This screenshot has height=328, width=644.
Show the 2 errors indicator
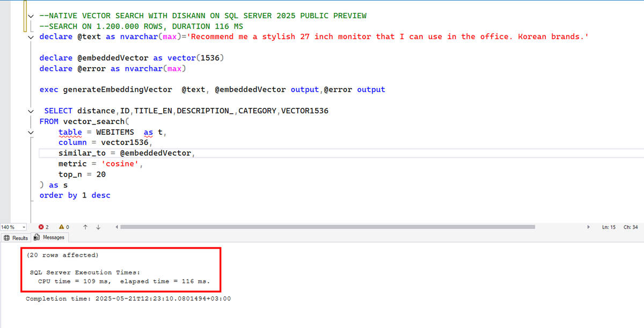(44, 227)
